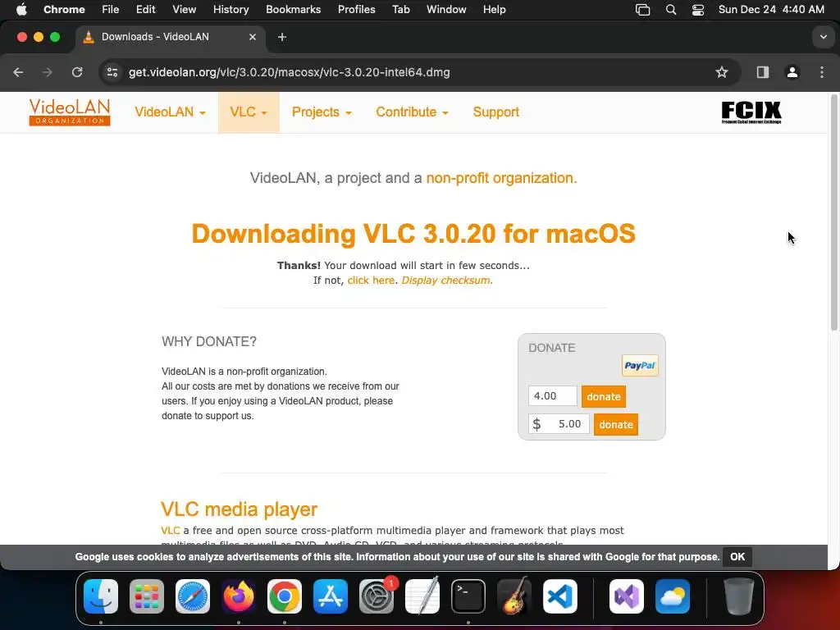Click the VideoLAN Organization logo
This screenshot has height=630, width=840.
click(x=70, y=112)
